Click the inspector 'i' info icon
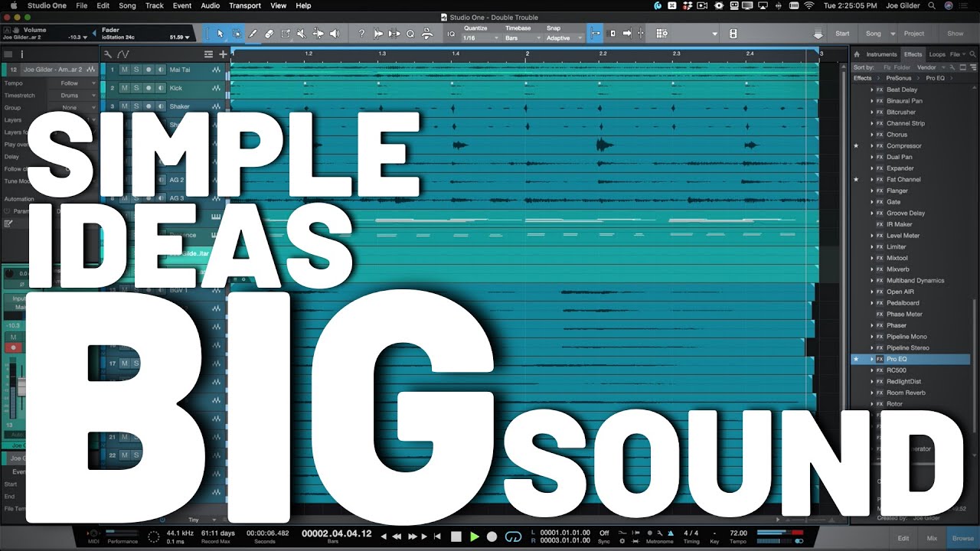Viewport: 980px width, 551px height. (21, 54)
